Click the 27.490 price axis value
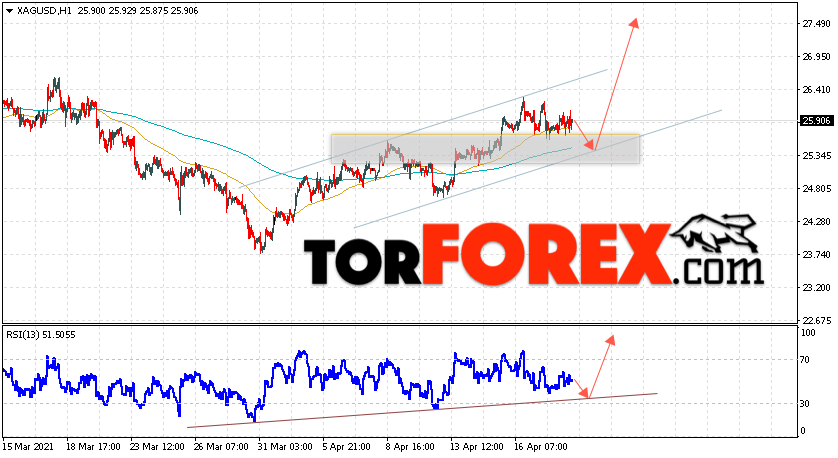The height and width of the screenshot is (458, 838). pos(816,24)
